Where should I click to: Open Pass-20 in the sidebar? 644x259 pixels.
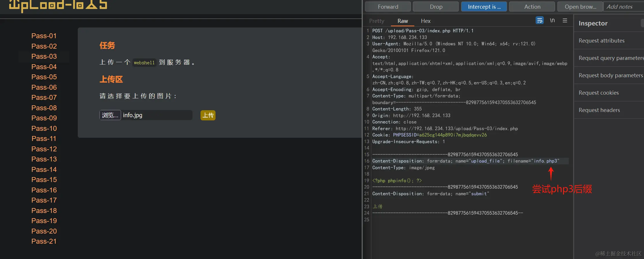tap(44, 231)
